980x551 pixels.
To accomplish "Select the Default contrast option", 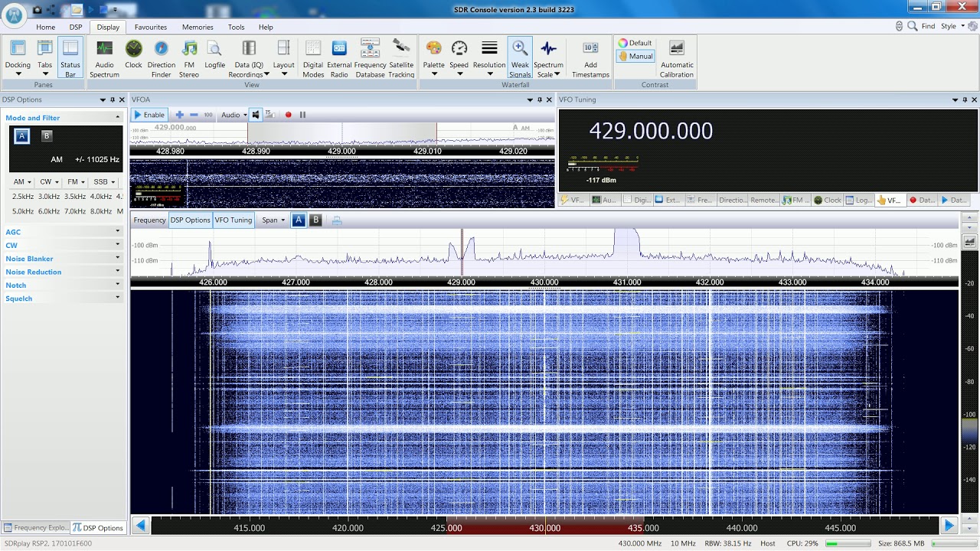I will coord(635,43).
